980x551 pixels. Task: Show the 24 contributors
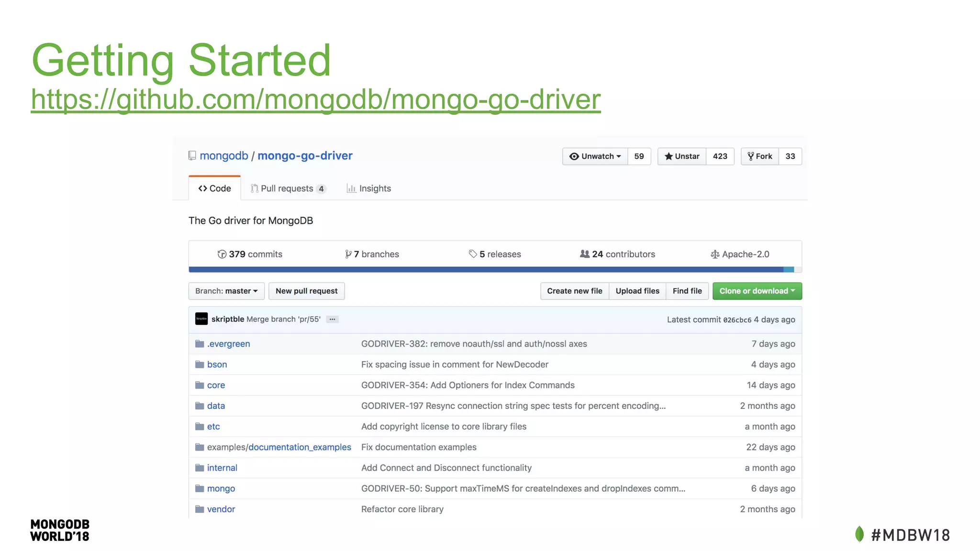[617, 254]
